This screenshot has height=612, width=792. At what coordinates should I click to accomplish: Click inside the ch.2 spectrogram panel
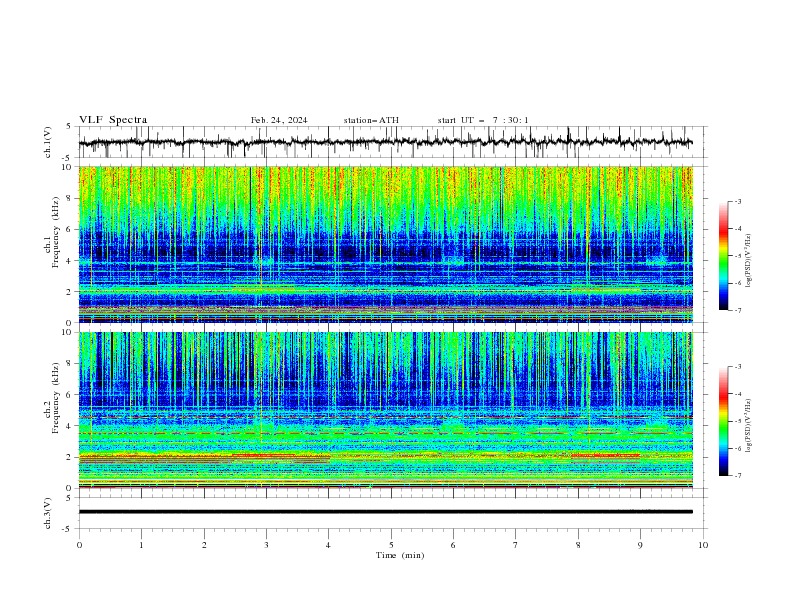385,410
